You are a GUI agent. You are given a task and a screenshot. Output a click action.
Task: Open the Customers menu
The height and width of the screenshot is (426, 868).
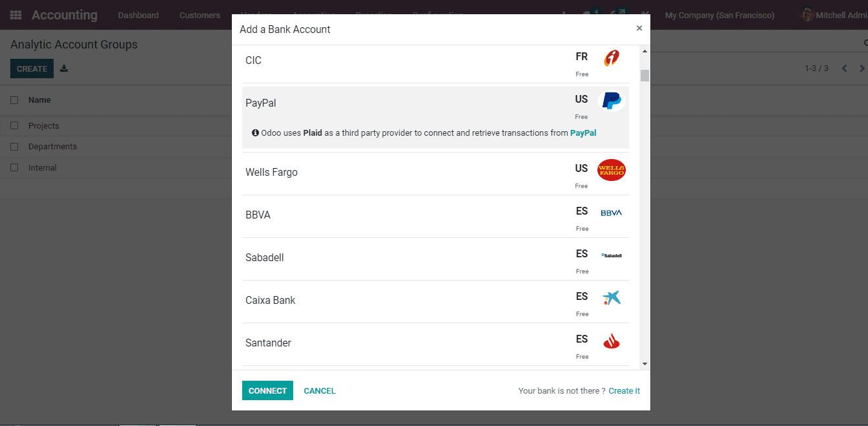200,15
